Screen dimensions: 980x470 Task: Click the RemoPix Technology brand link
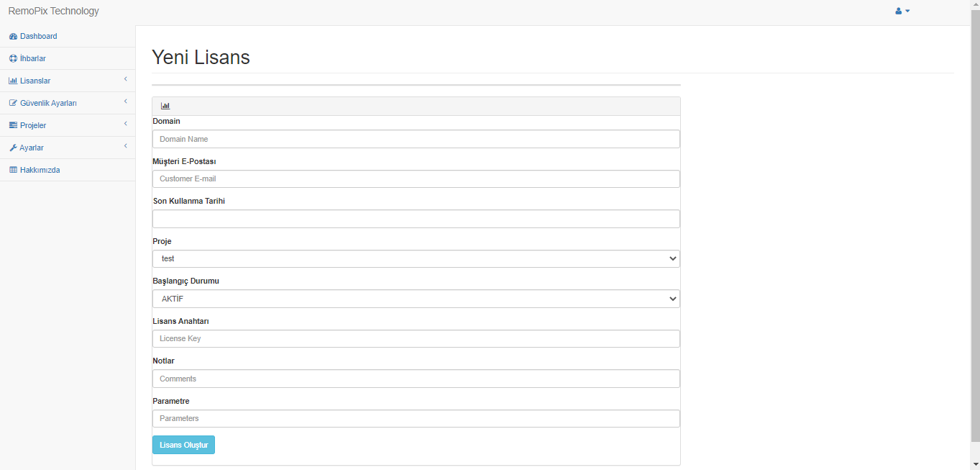click(54, 12)
